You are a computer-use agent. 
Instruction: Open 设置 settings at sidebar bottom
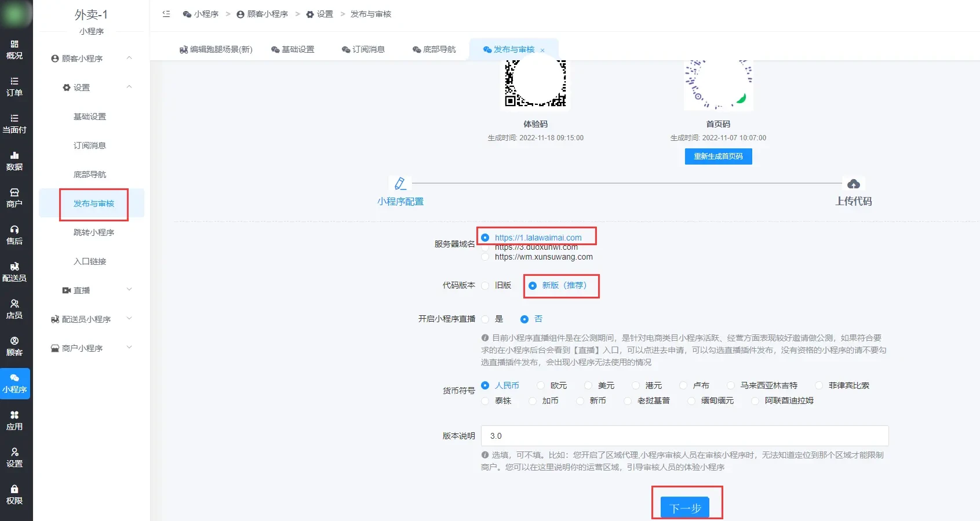click(14, 458)
